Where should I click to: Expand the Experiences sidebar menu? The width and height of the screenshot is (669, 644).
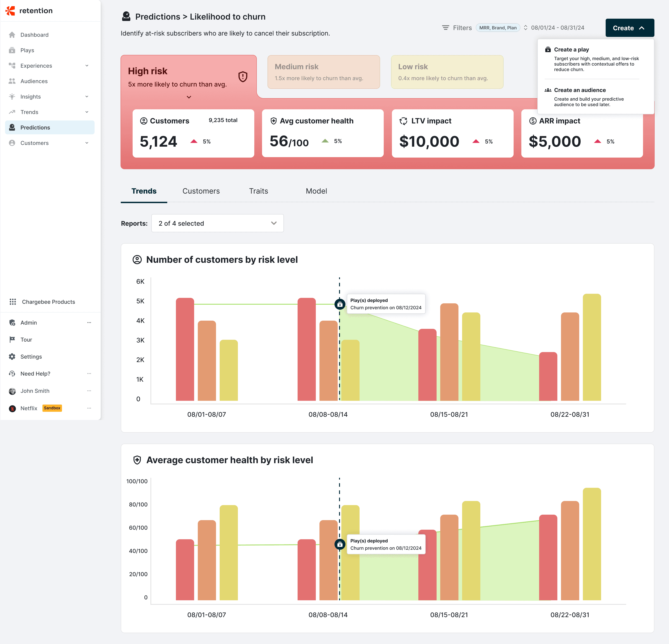click(87, 66)
